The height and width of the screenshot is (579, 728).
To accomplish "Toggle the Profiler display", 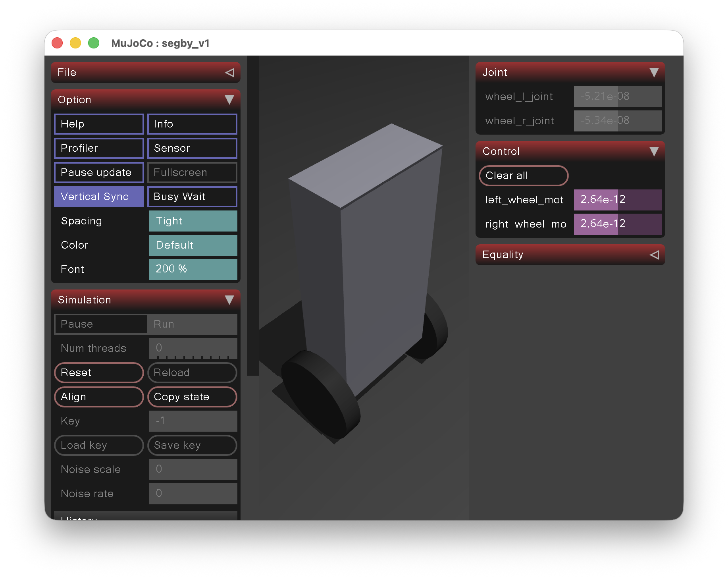I will tap(99, 148).
